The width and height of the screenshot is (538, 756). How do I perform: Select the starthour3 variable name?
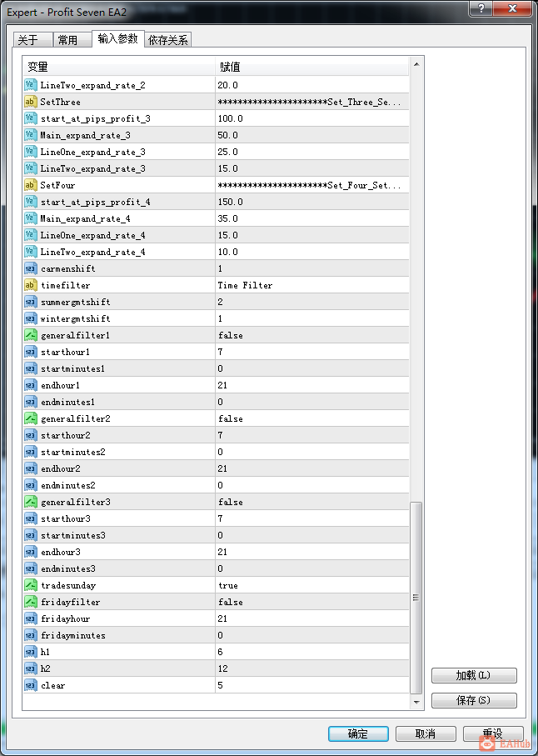point(66,518)
